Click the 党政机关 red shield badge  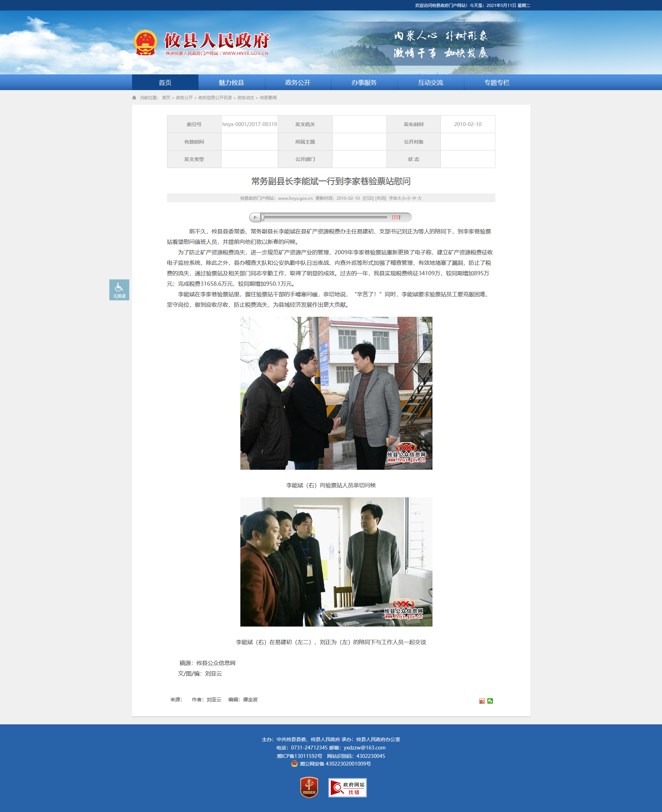(x=309, y=787)
